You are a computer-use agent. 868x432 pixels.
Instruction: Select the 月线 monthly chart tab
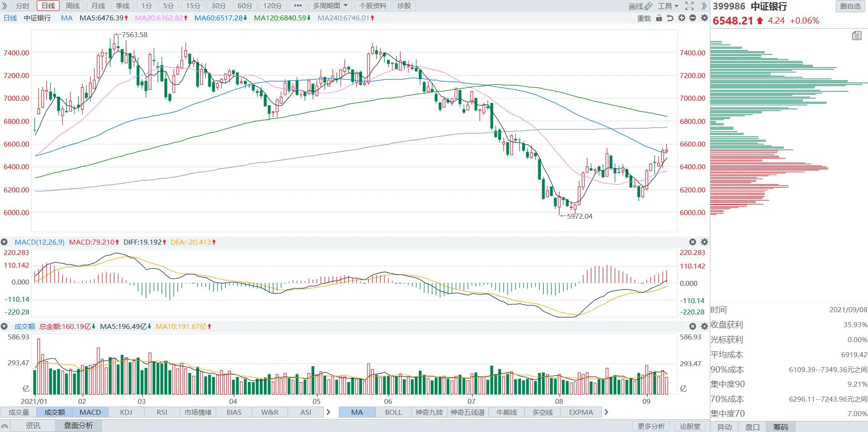[x=98, y=6]
